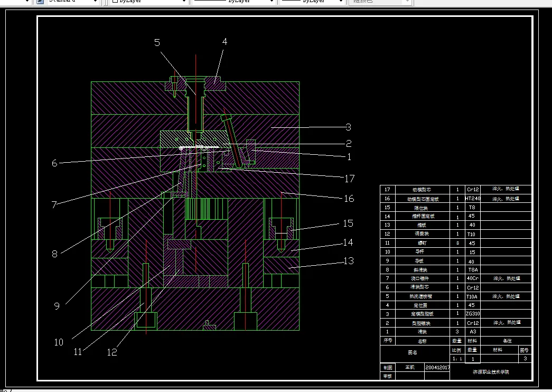Select balloon label 3 beside the drawing
This screenshot has height=392, width=552.
[348, 127]
